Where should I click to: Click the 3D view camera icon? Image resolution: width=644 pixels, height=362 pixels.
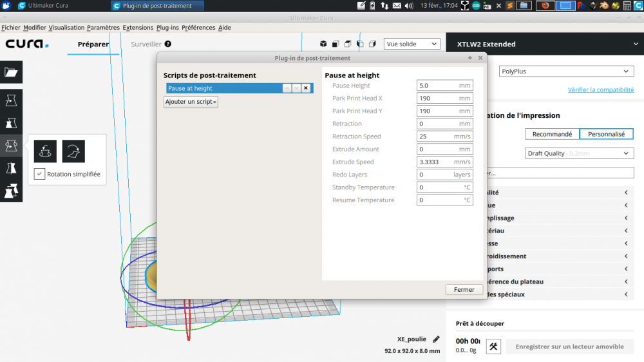click(x=323, y=44)
